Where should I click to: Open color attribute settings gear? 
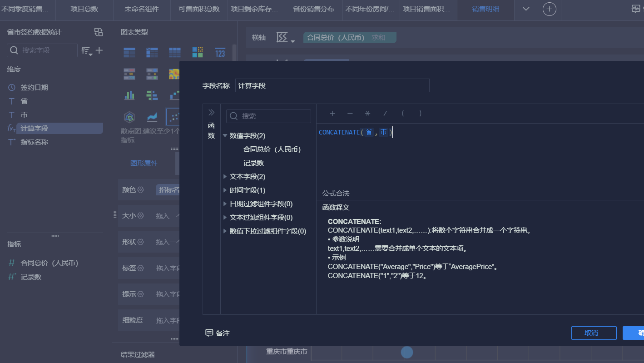point(141,189)
